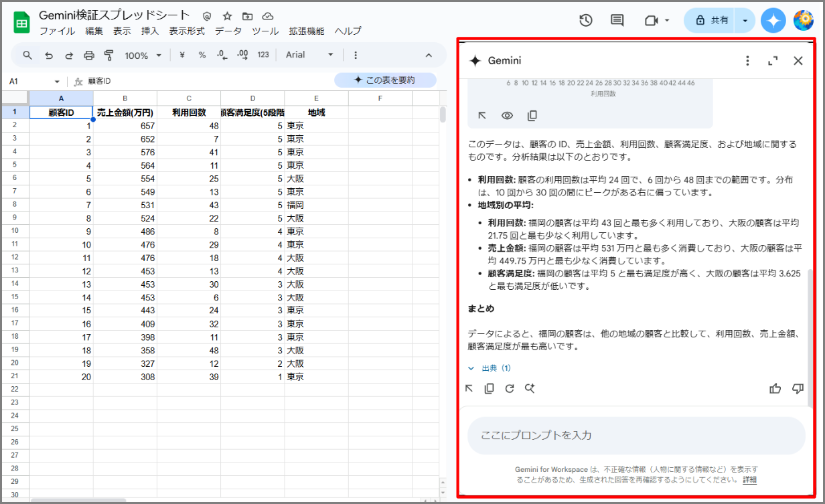The width and height of the screenshot is (825, 504).
Task: Open the データ menu
Action: click(x=228, y=31)
